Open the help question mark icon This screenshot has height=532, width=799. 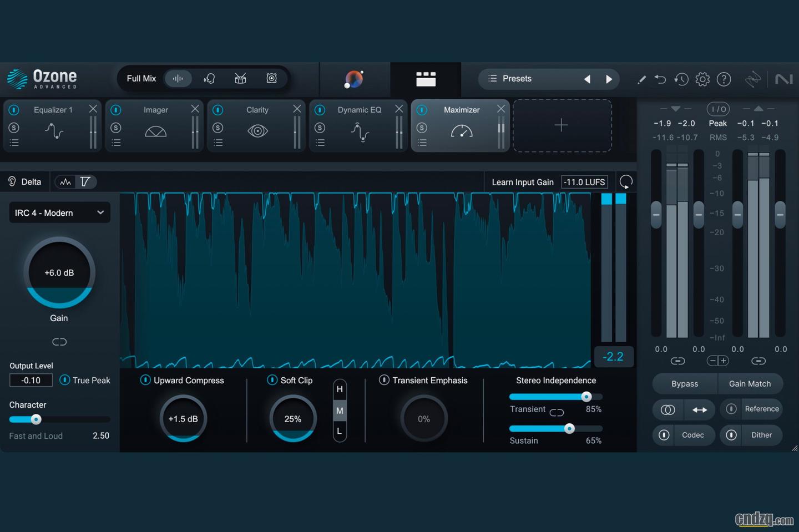coord(724,79)
